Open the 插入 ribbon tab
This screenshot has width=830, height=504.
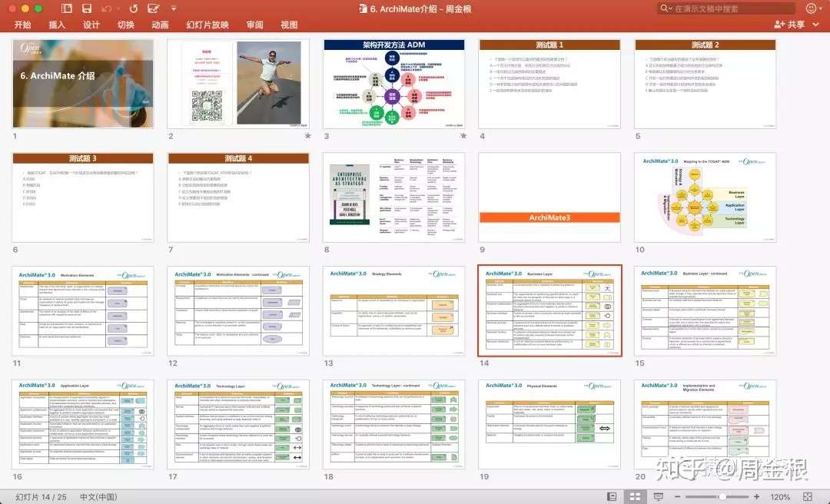click(57, 25)
